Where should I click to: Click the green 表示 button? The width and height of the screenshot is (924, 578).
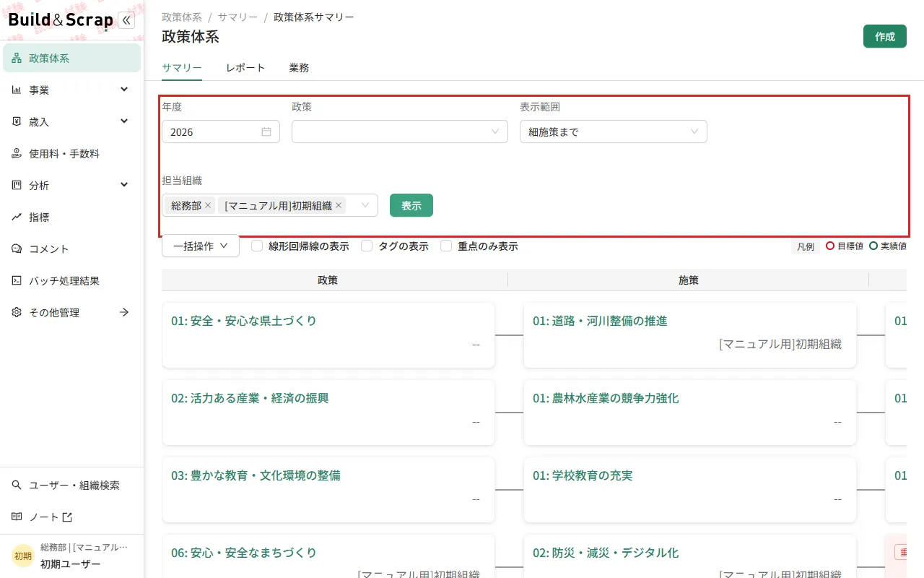point(411,205)
